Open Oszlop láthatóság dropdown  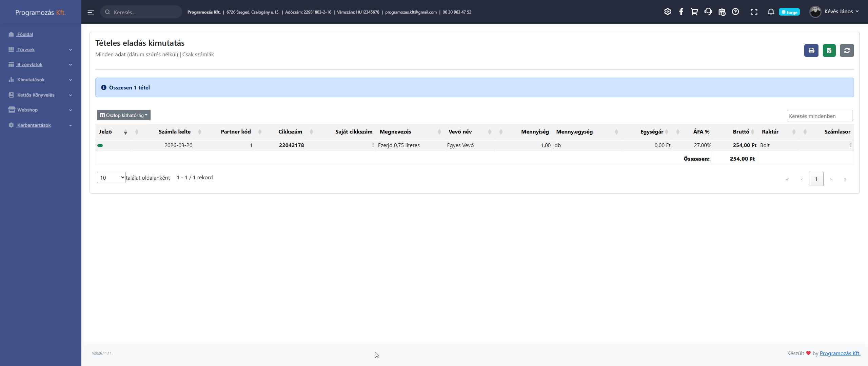pyautogui.click(x=124, y=115)
